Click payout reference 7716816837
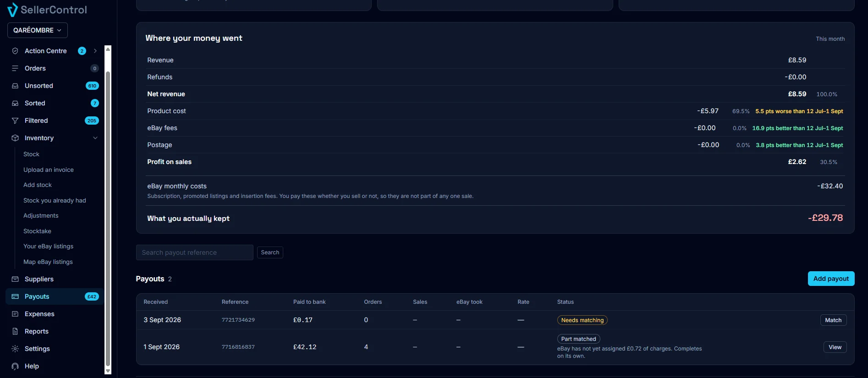 coord(238,347)
